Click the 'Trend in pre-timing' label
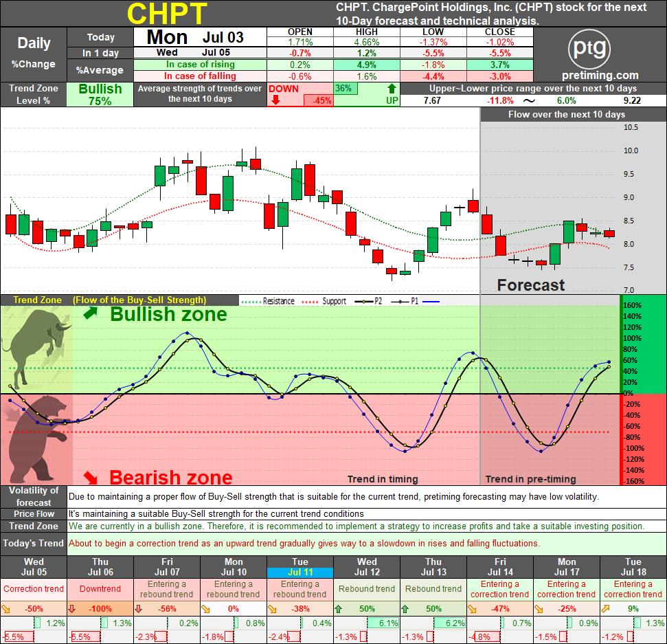 tap(531, 479)
